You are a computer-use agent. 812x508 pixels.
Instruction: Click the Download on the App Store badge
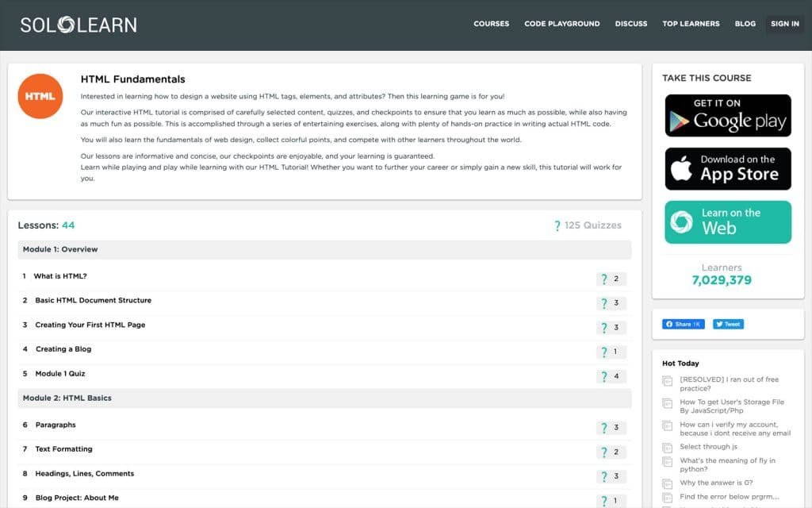tap(727, 168)
